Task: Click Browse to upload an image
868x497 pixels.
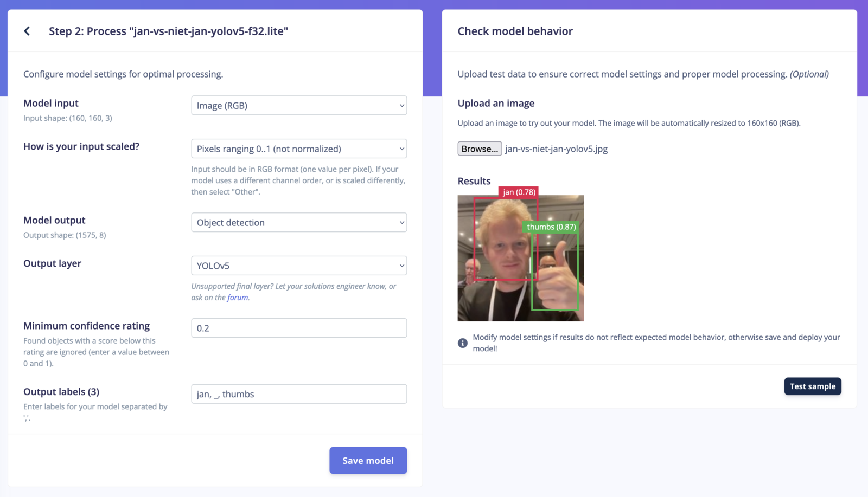Action: coord(480,149)
